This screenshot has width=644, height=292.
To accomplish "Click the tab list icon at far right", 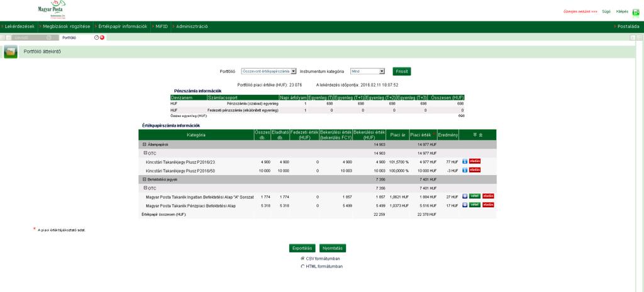I will point(640,37).
